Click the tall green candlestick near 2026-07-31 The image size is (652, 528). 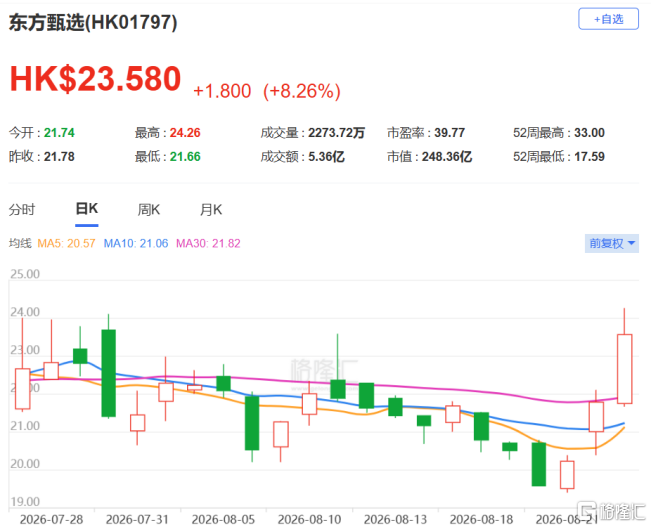pyautogui.click(x=109, y=373)
